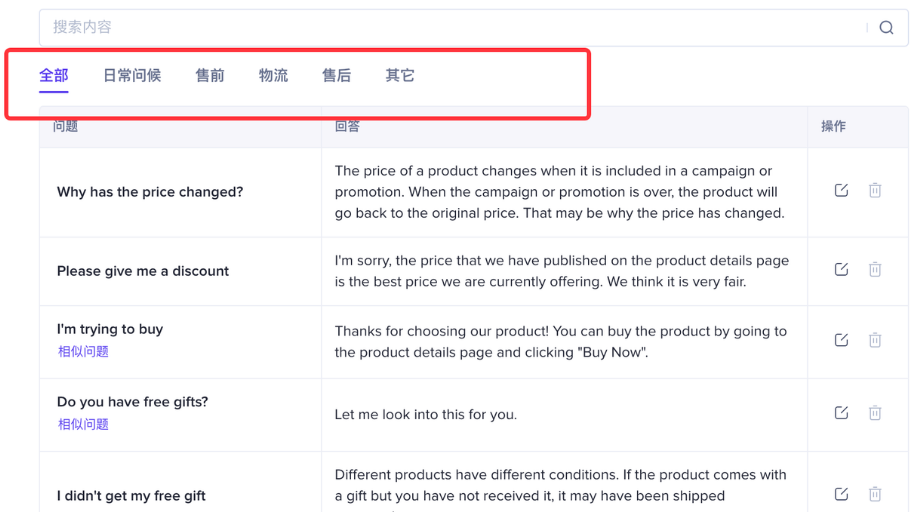Go to the 物流 tab

(273, 76)
